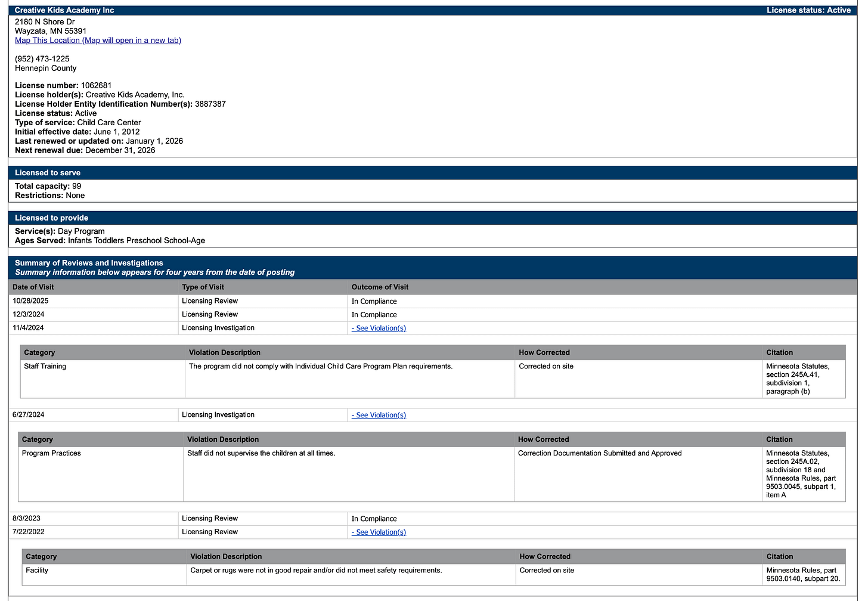Open See Violation(s) link for 6/27/2024 visit
868x601 pixels.
[x=379, y=415]
